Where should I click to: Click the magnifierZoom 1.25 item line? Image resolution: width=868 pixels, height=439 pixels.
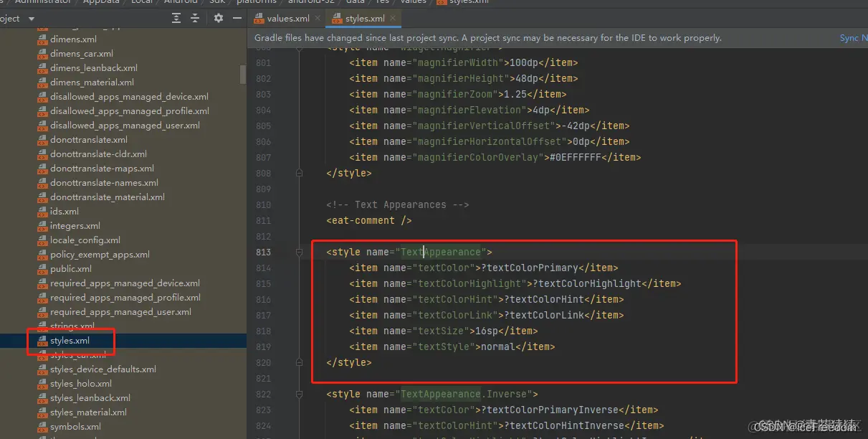point(457,94)
